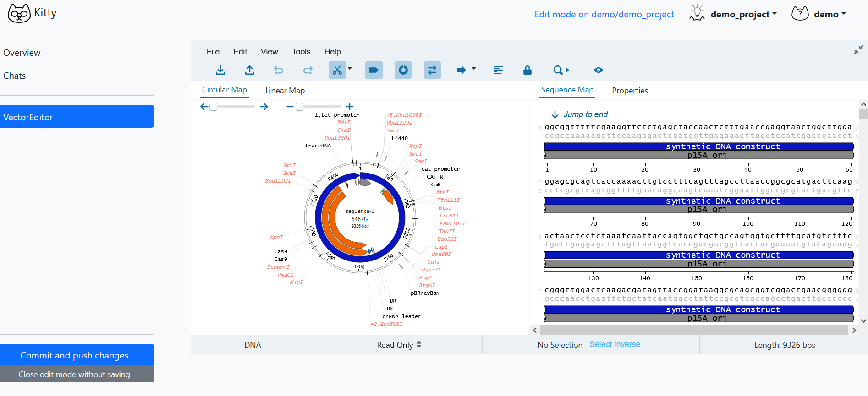Click the upload/import sequence icon
Image resolution: width=868 pixels, height=396 pixels.
click(x=250, y=70)
